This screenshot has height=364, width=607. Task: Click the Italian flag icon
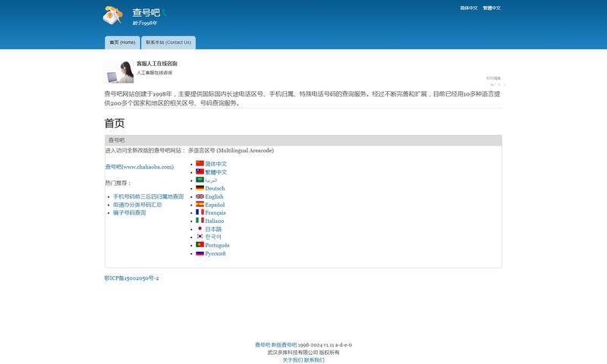pos(200,220)
